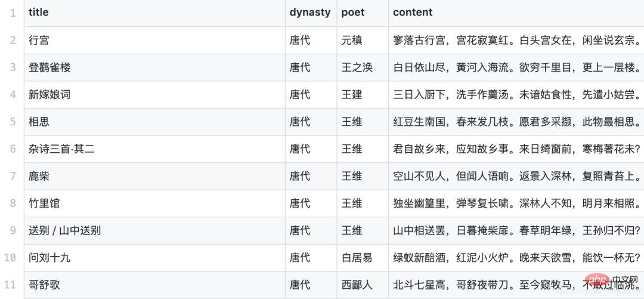Select line number 5
Image resolution: width=644 pixels, height=299 pixels.
click(x=13, y=122)
